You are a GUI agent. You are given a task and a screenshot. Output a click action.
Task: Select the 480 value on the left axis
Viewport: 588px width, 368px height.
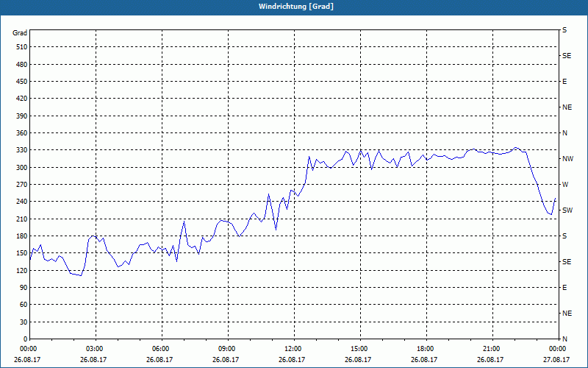tap(22, 64)
